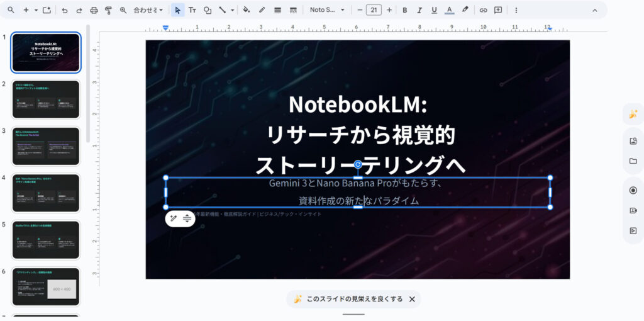
Task: Select slide 4 thumbnail in filmstrip
Action: [x=46, y=193]
